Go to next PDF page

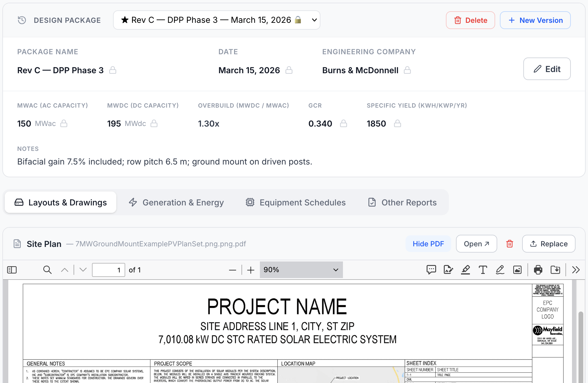83,270
